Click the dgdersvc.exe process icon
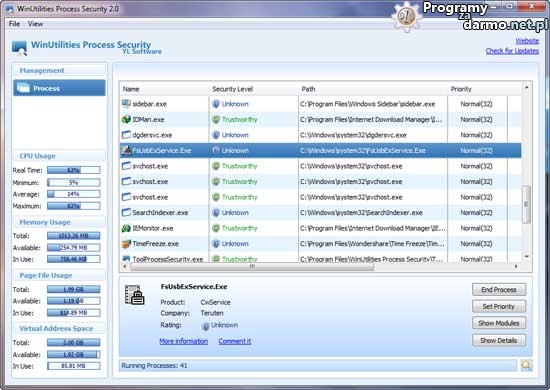 126,135
